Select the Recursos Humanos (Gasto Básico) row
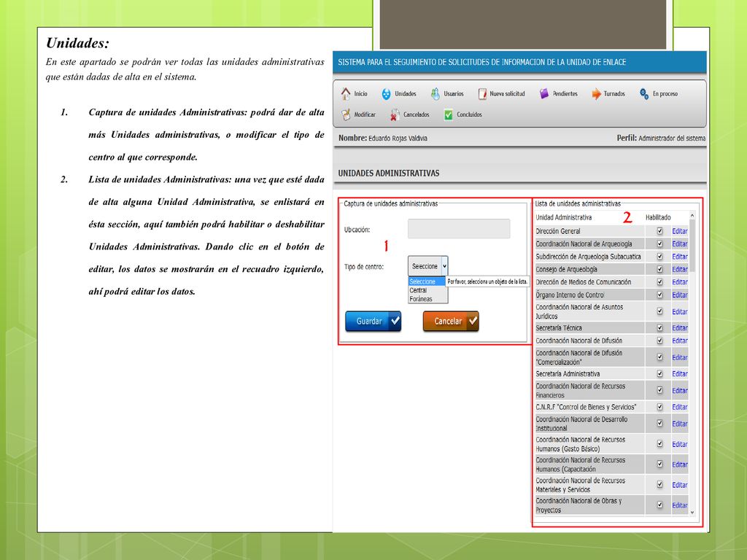747x560 pixels. pos(611,444)
